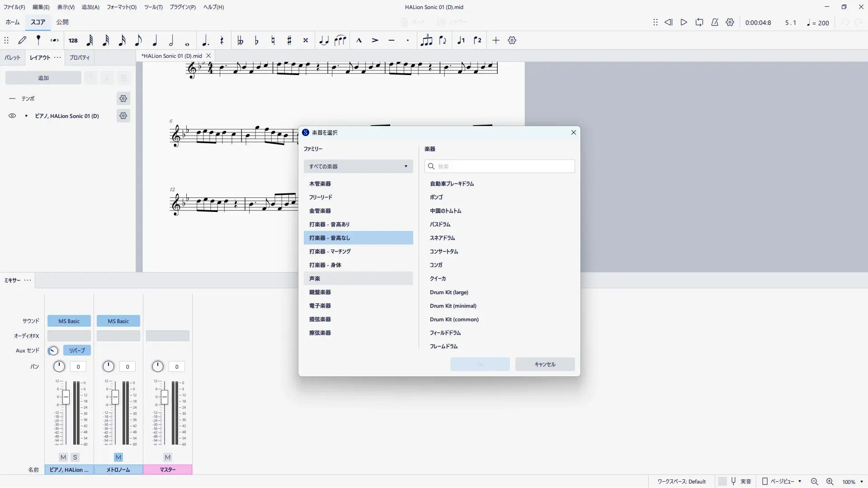Click the sharp accidental icon in note toolbar
Screen dimensions: 868x488
coord(289,41)
